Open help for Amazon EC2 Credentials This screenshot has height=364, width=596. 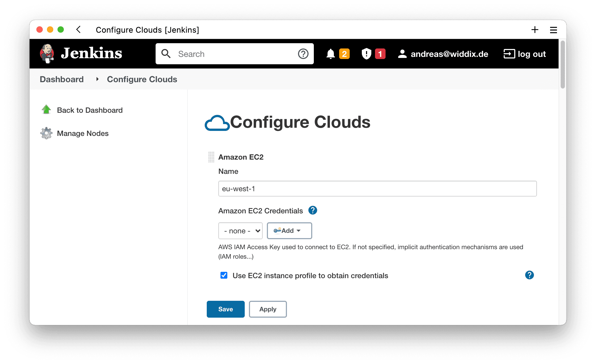tap(313, 210)
